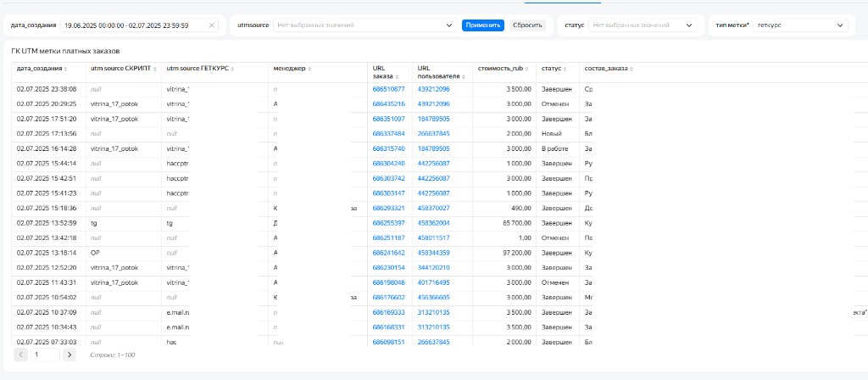Open order link 686303742
Screen dimensions: 868x380
click(388, 178)
